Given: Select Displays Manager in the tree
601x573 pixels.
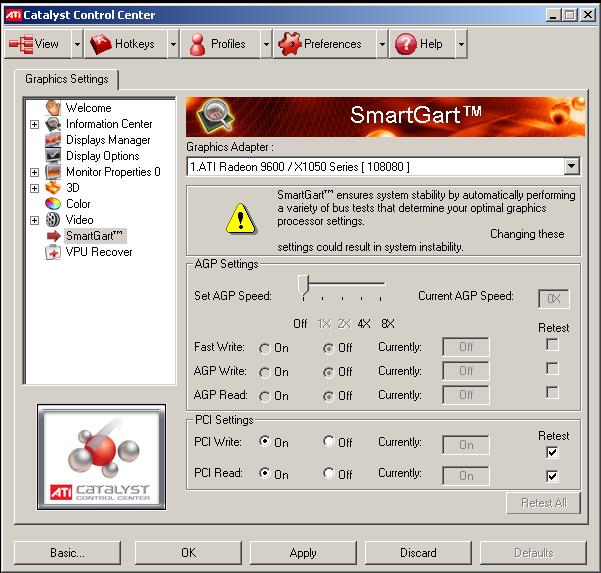Looking at the screenshot, I should pyautogui.click(x=108, y=140).
